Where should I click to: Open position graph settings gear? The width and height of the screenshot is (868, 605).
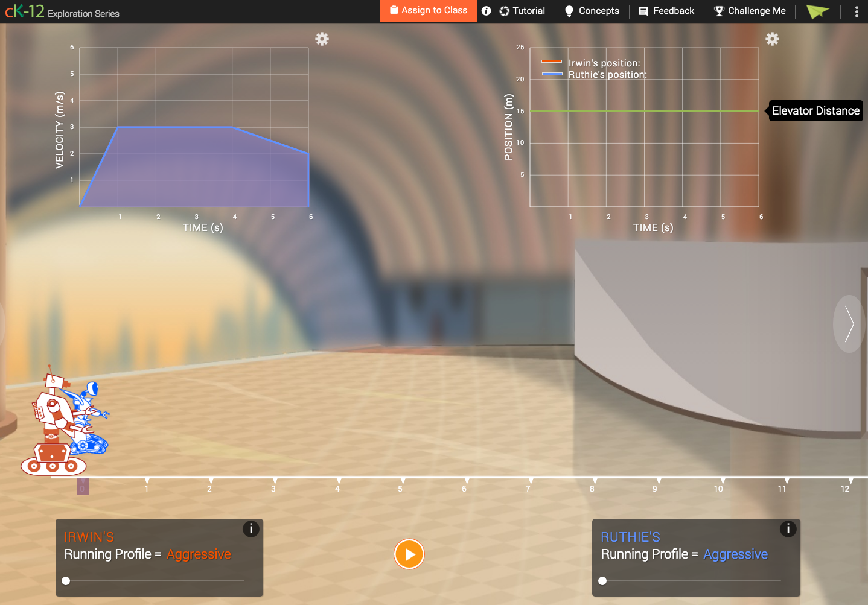(x=772, y=39)
